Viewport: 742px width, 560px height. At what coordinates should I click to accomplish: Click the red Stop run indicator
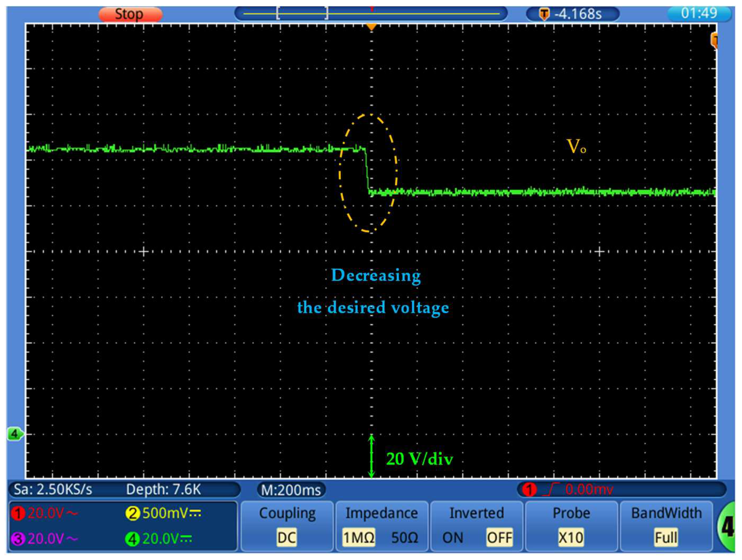pos(130,14)
